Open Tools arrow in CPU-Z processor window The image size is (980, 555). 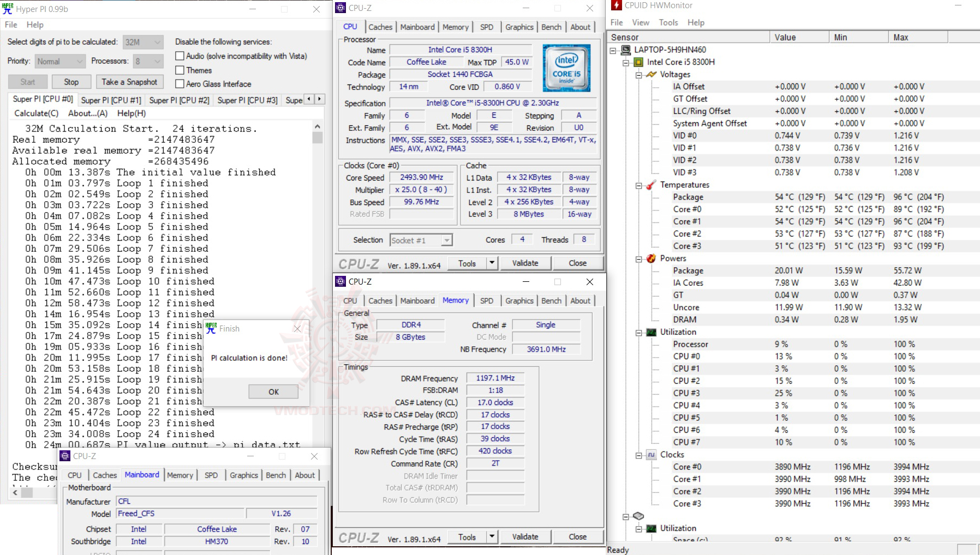492,263
